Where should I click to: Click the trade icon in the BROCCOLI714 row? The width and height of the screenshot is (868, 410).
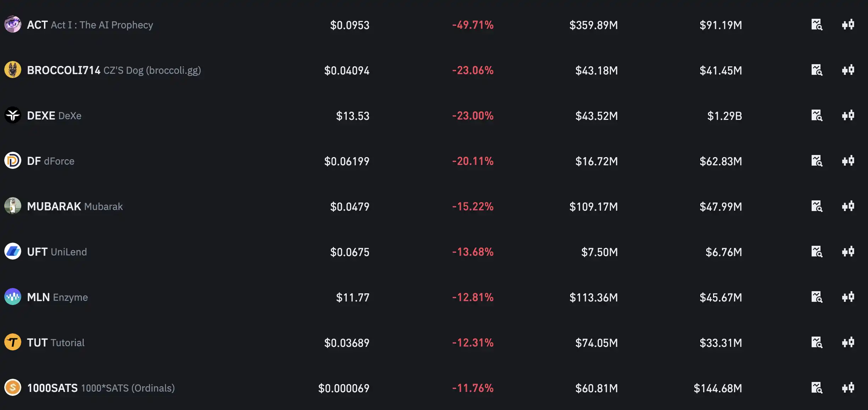pos(848,70)
